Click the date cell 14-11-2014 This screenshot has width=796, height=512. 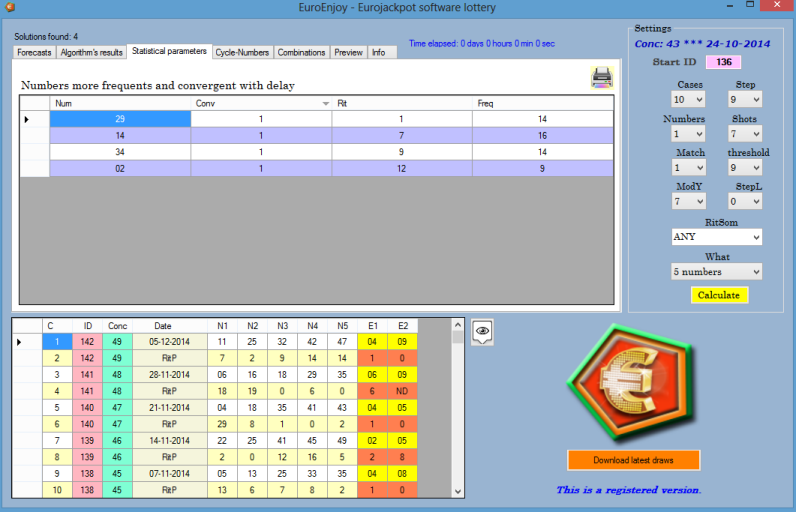(170, 440)
